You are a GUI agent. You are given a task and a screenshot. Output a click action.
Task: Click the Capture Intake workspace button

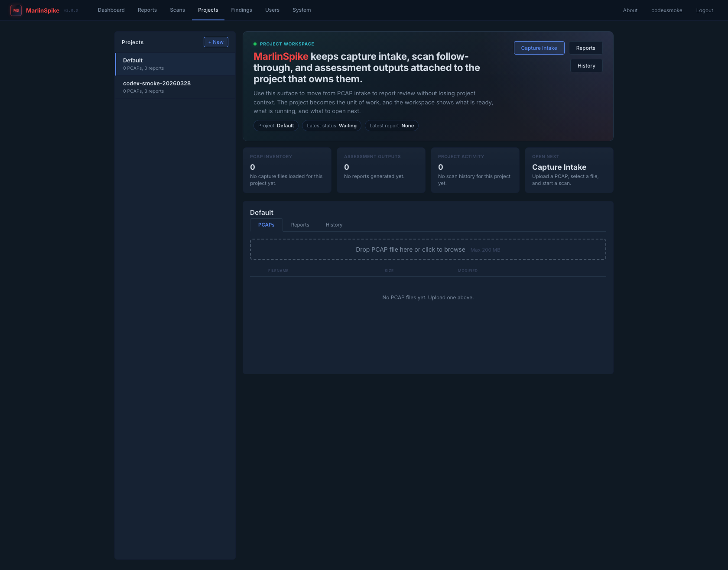pyautogui.click(x=539, y=48)
